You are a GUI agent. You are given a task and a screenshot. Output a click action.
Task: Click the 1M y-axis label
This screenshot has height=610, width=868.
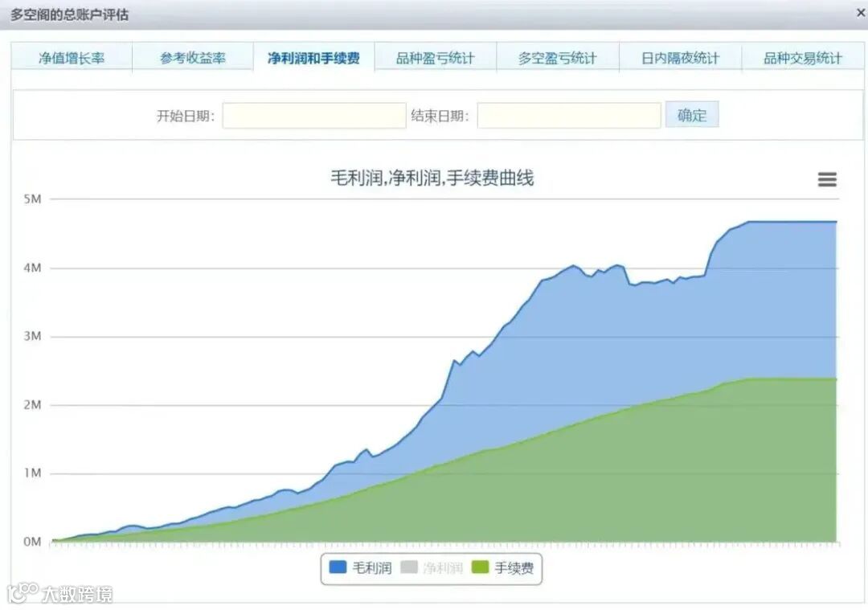[33, 473]
